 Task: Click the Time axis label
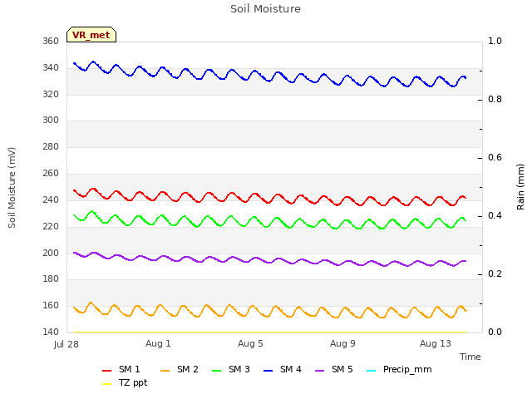[470, 357]
